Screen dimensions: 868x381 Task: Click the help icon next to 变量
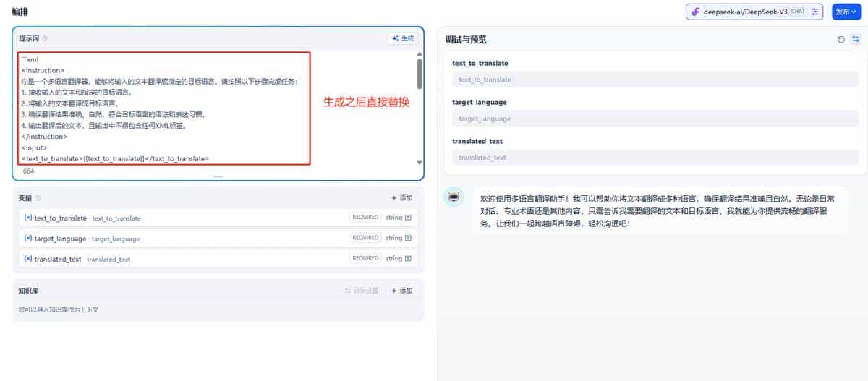pyautogui.click(x=38, y=197)
